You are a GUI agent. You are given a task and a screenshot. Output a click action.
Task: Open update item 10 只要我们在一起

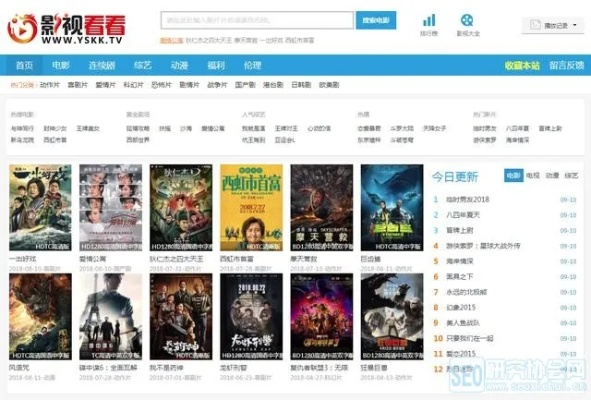470,339
